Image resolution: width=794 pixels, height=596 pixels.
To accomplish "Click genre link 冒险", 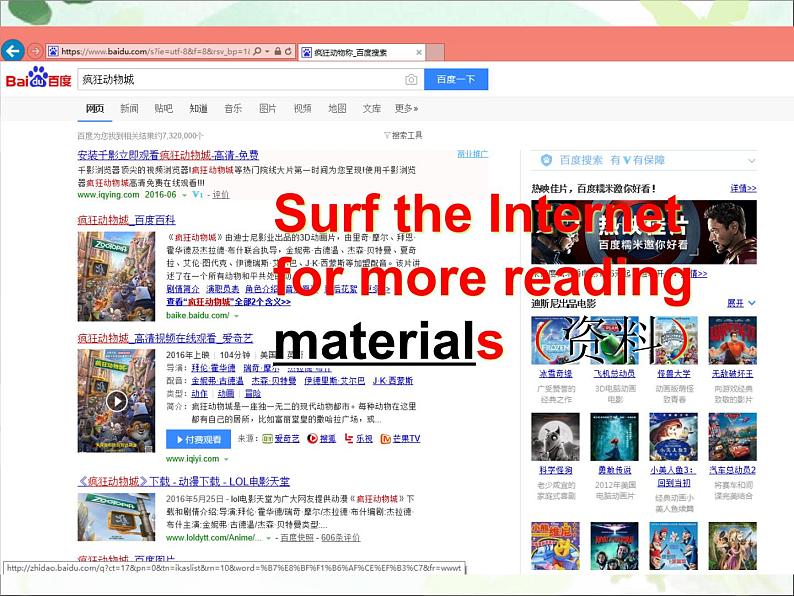I will [253, 393].
